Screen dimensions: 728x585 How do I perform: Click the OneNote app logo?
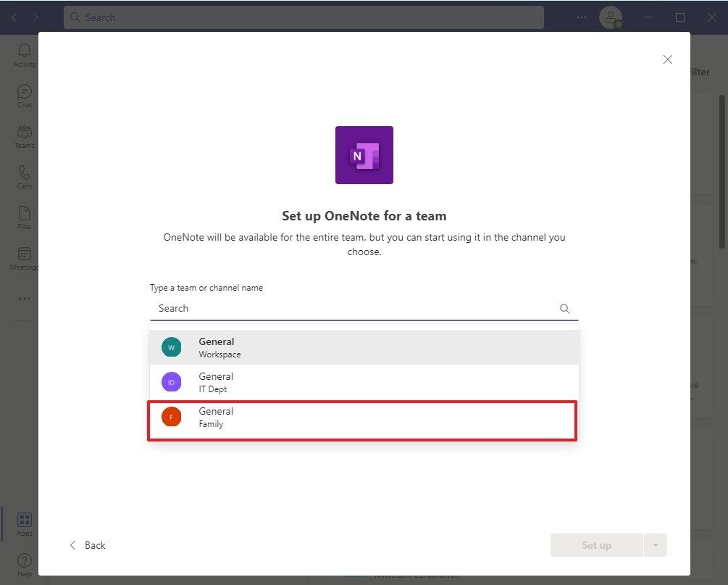(364, 154)
